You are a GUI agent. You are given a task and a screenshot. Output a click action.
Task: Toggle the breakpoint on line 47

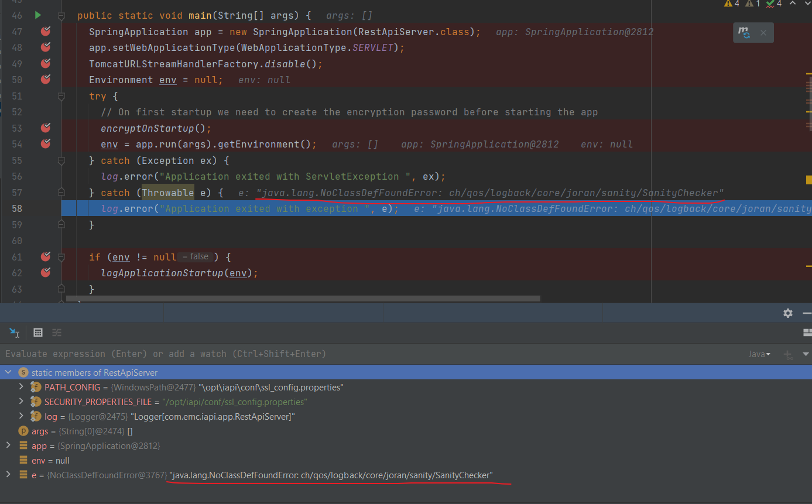pos(46,32)
